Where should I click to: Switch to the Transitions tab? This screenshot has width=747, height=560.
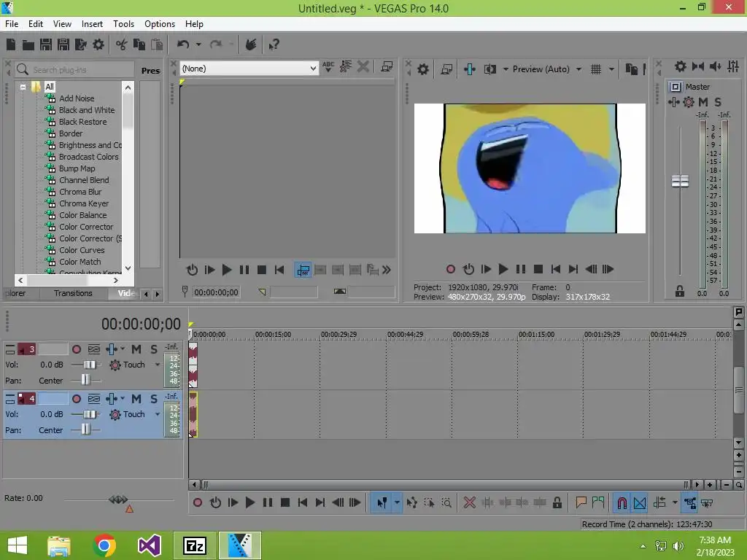point(73,293)
